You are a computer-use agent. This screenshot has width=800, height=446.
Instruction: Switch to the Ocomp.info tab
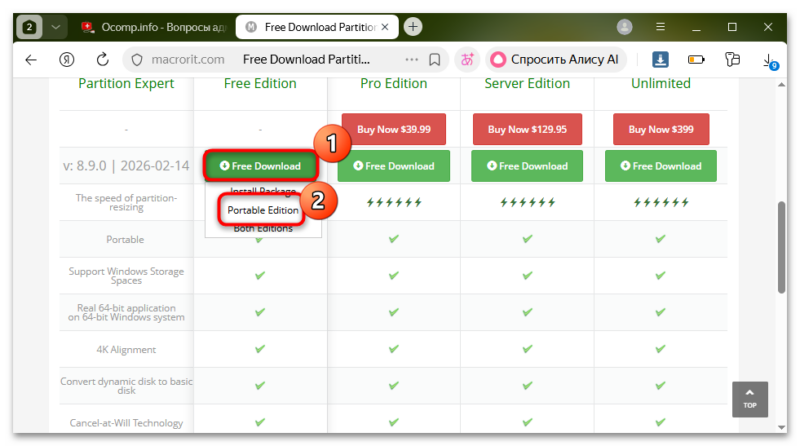(x=153, y=27)
